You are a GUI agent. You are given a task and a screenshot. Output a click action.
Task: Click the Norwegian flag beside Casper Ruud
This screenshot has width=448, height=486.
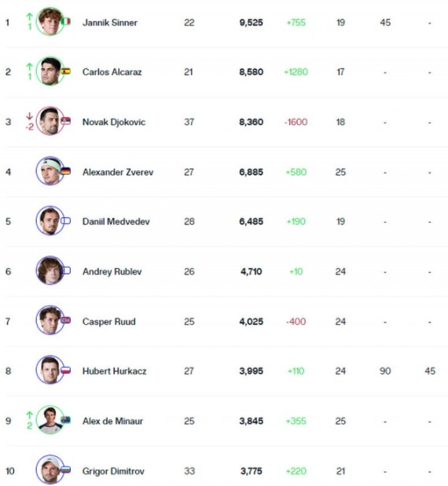click(65, 320)
